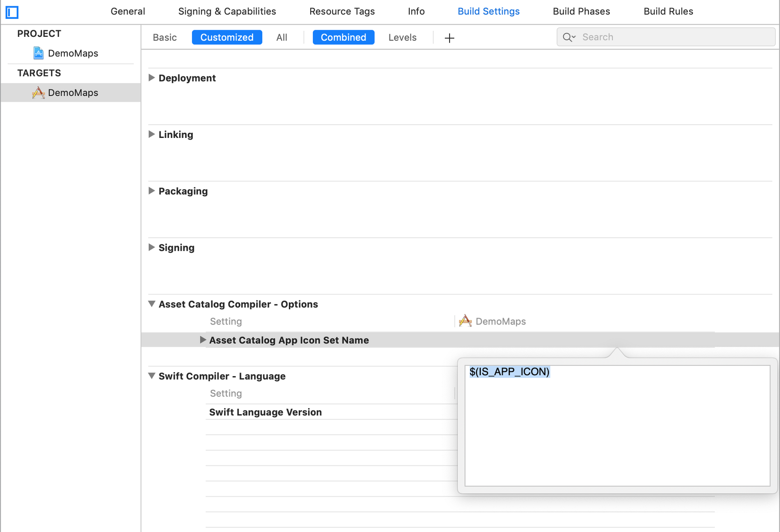
Task: Click the Setting column header under Swift Compiler
Action: (226, 393)
